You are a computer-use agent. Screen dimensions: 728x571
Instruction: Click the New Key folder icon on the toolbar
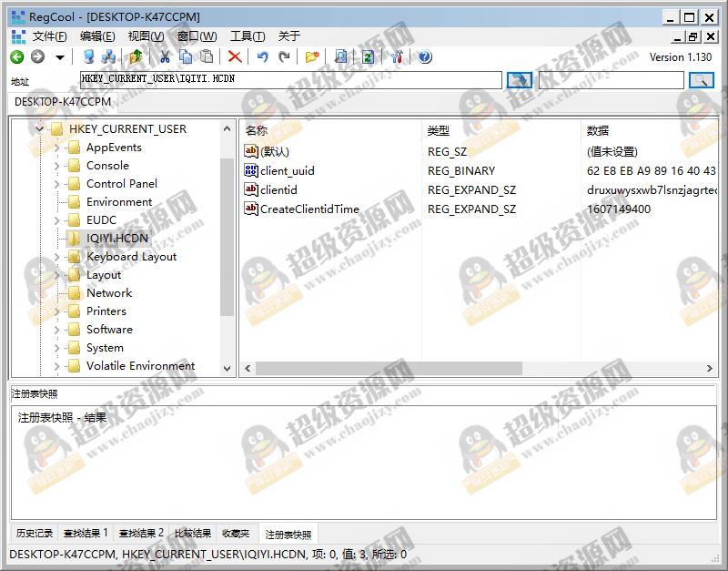coord(310,56)
